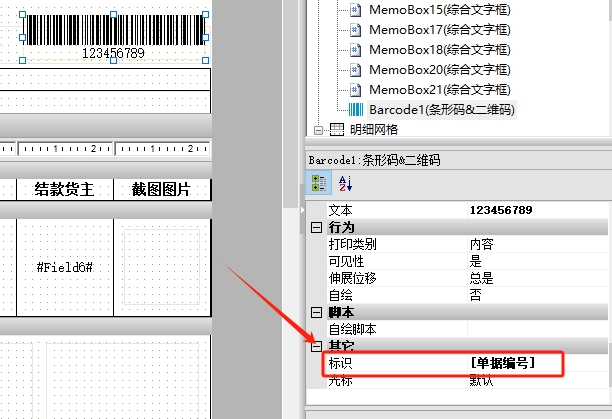This screenshot has width=612, height=419.
Task: Click the 截图图片 column header cell
Action: (x=162, y=190)
